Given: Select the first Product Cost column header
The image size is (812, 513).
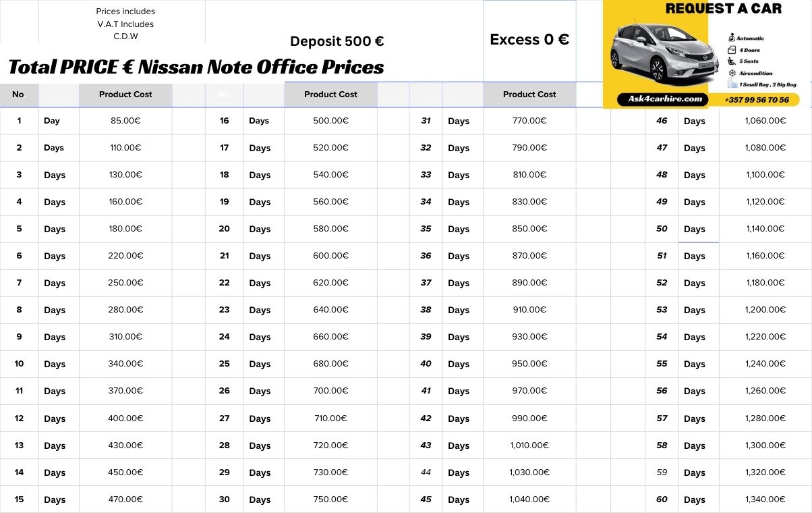Looking at the screenshot, I should coord(125,94).
